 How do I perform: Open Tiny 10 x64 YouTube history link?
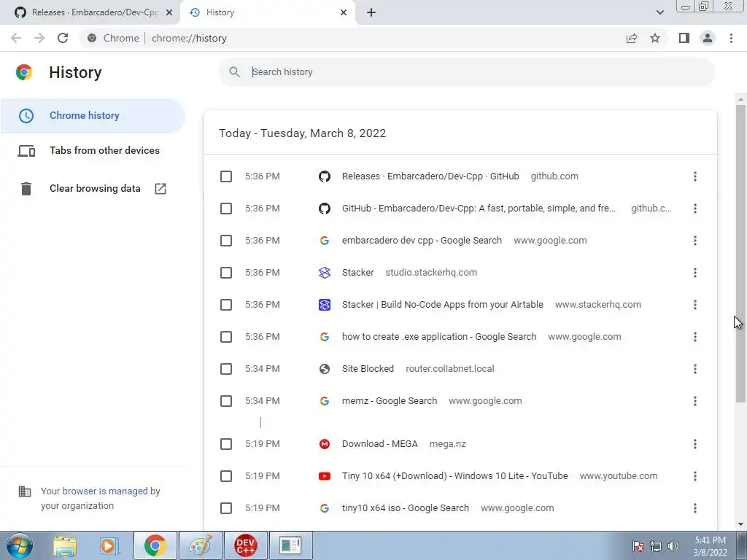pos(454,476)
